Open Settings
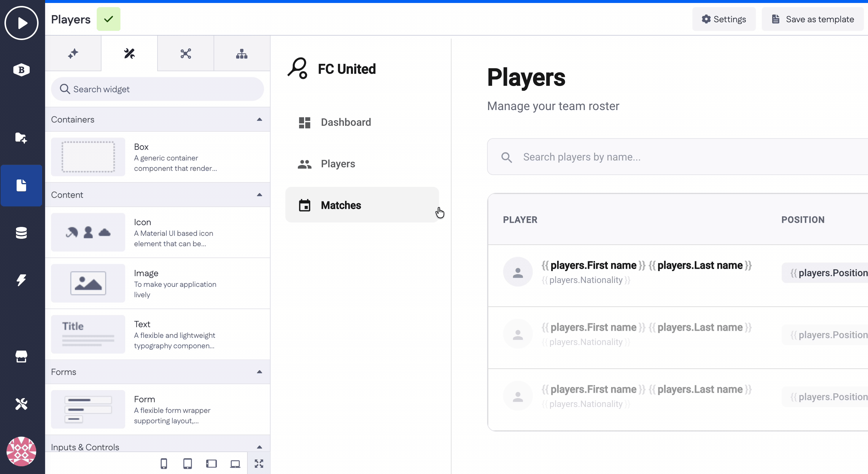 pos(724,19)
